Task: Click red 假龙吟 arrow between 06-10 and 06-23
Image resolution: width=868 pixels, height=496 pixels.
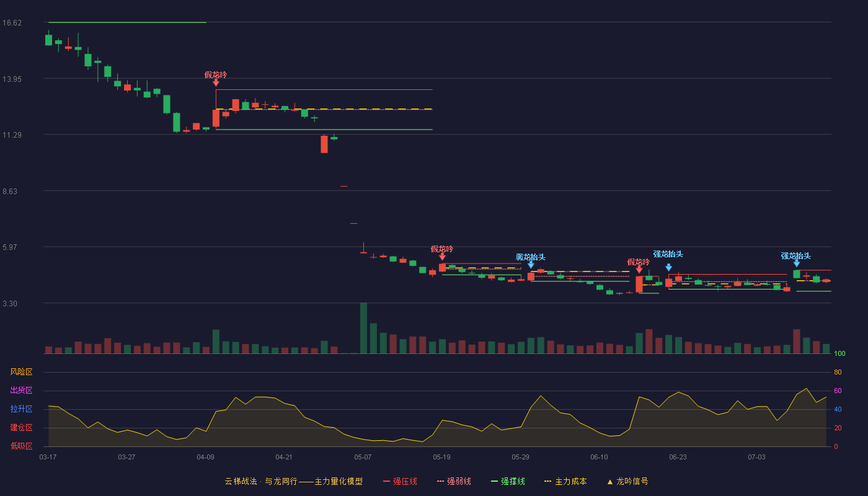Action: (639, 270)
